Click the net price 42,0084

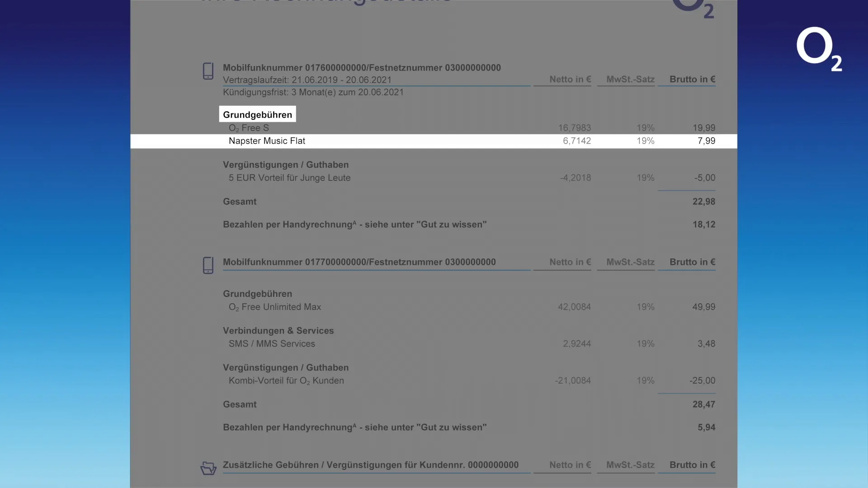574,307
